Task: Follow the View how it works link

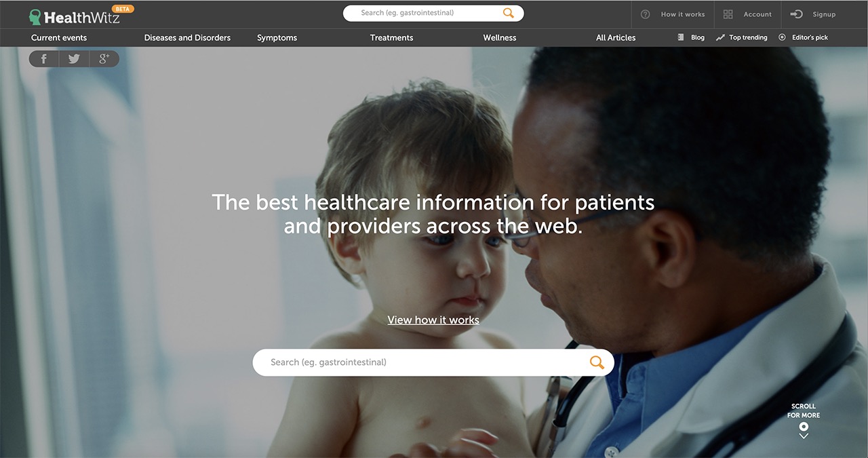Action: 433,320
